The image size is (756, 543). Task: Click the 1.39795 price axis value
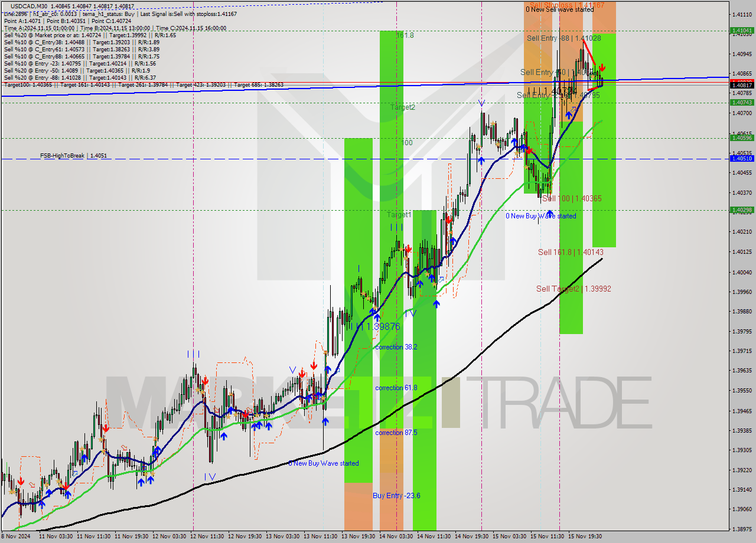pyautogui.click(x=742, y=331)
